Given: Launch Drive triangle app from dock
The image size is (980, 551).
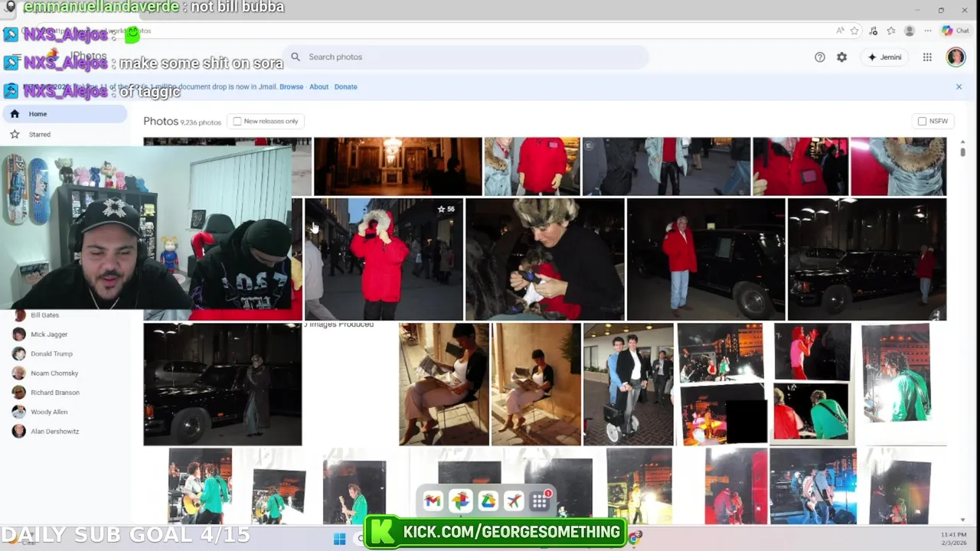Looking at the screenshot, I should (x=488, y=501).
